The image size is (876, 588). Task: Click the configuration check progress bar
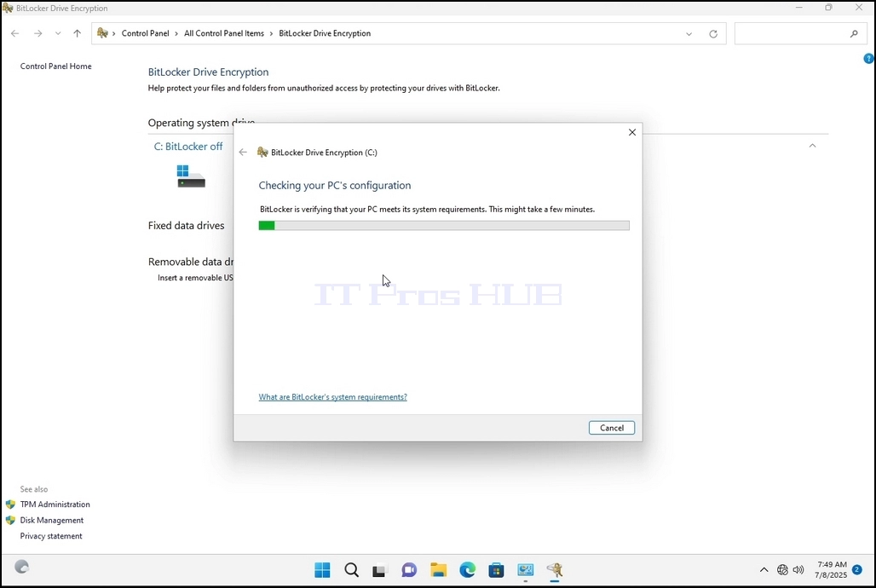[x=444, y=225]
